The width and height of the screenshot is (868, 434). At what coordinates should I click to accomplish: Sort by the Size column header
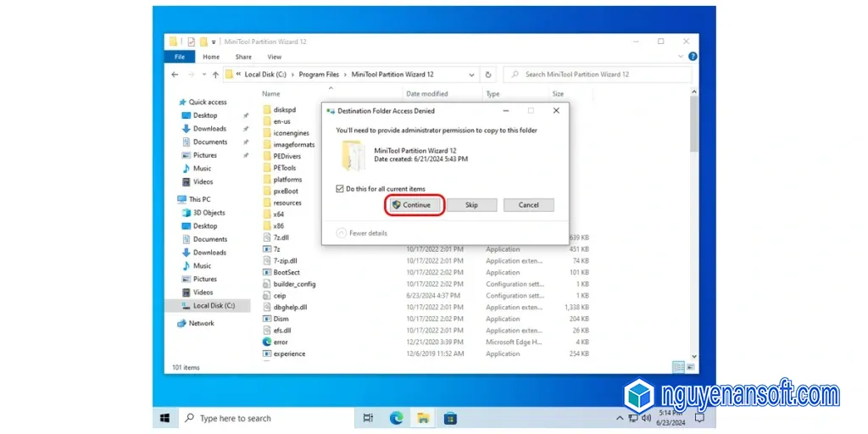coord(558,93)
